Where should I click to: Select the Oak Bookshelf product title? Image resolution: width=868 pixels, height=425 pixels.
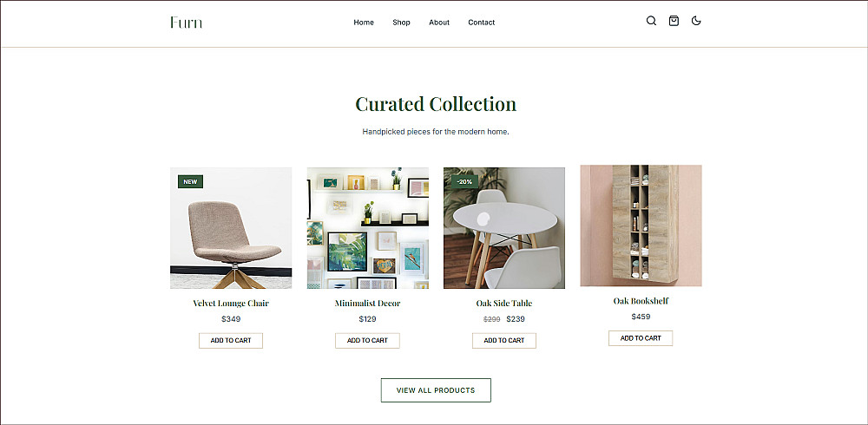click(x=641, y=301)
